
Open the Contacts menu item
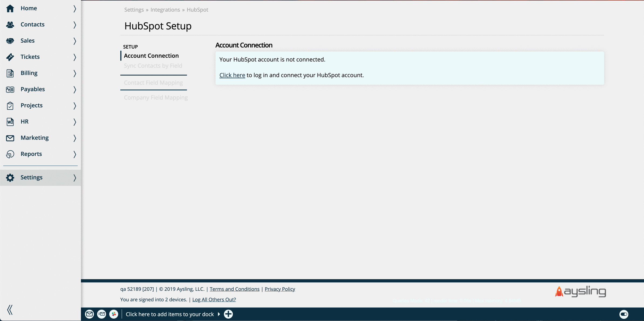40,25
